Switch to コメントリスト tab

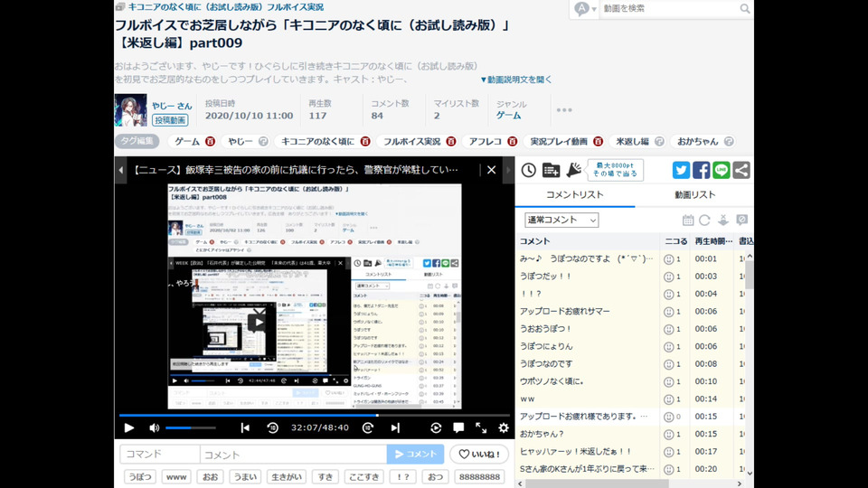(575, 195)
